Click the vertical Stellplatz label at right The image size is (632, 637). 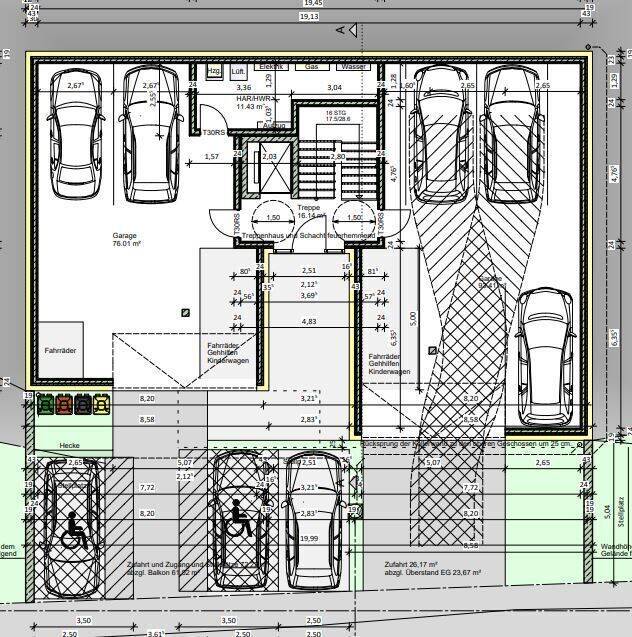pos(621,512)
